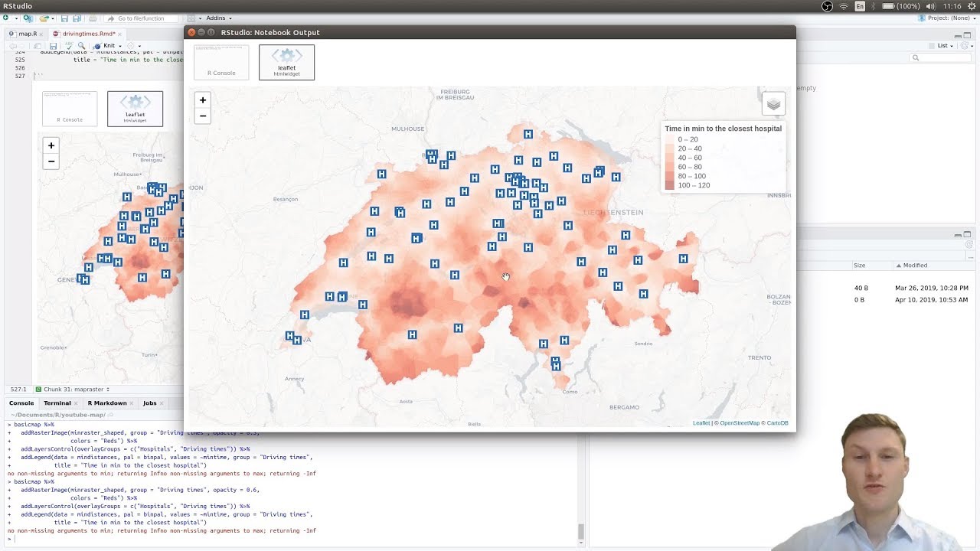Switch to the Jobs tab
The width and height of the screenshot is (980, 551).
149,403
